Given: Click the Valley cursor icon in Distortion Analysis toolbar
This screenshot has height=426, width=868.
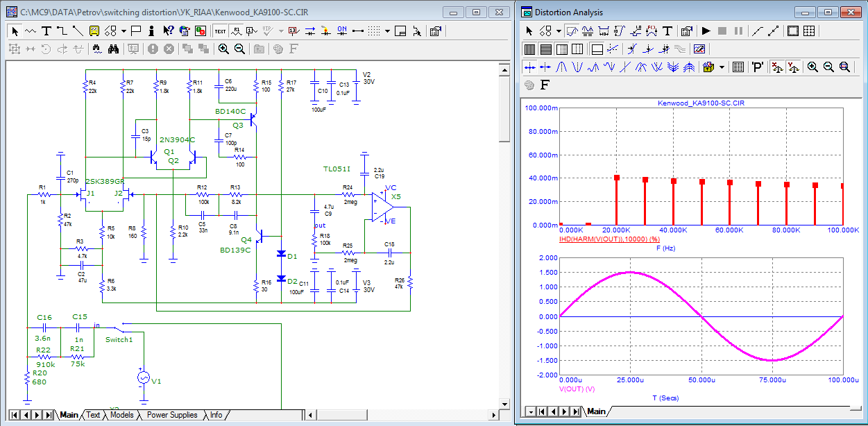Looking at the screenshot, I should click(x=577, y=67).
